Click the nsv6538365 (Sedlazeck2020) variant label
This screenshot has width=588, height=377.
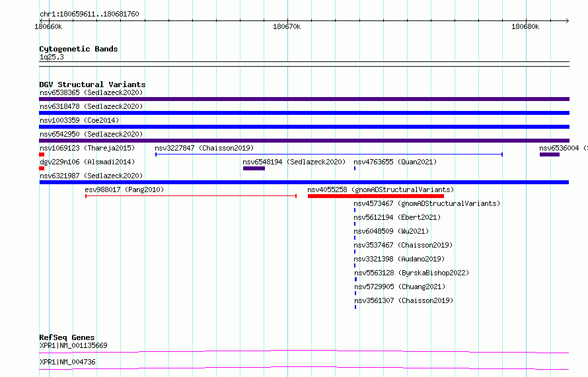coord(91,92)
